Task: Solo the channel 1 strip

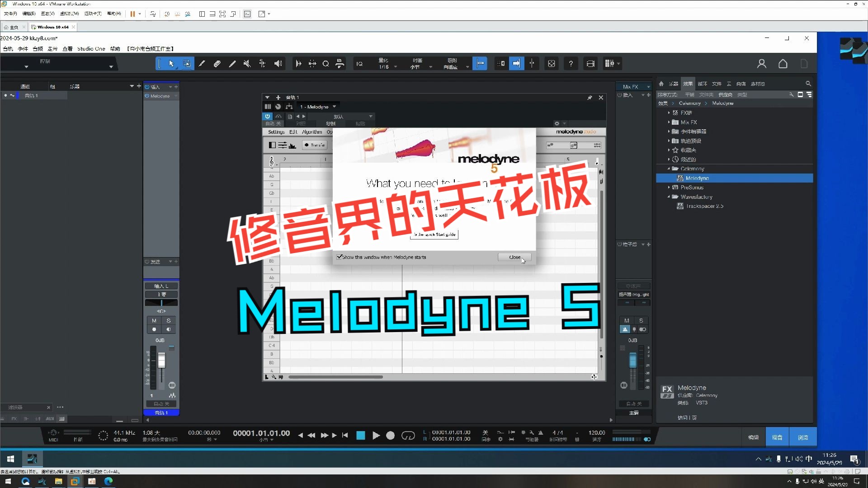Action: point(169,320)
